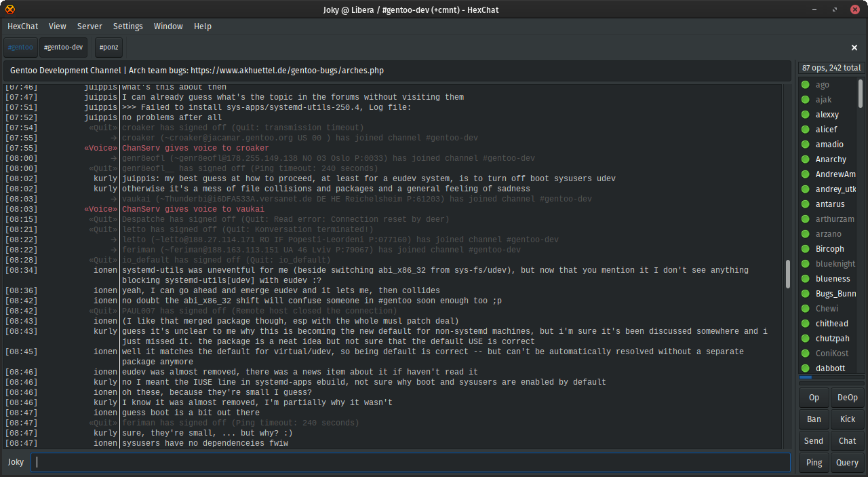Viewport: 868px width, 477px height.
Task: Select user arzano in the user list
Action: coord(829,234)
